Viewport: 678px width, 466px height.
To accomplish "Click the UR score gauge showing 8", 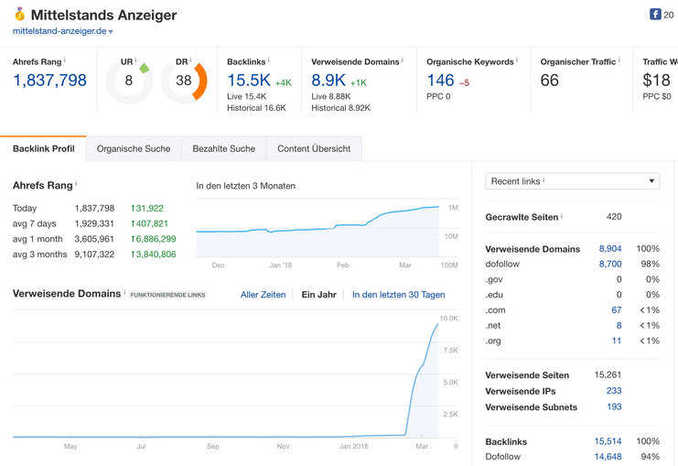I will 129,80.
